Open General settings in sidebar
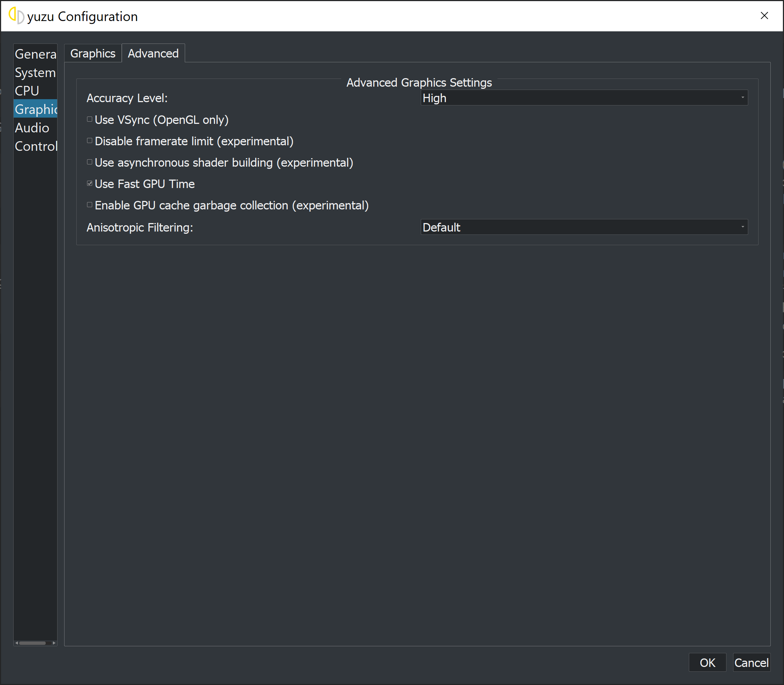This screenshot has width=784, height=685. (x=35, y=54)
